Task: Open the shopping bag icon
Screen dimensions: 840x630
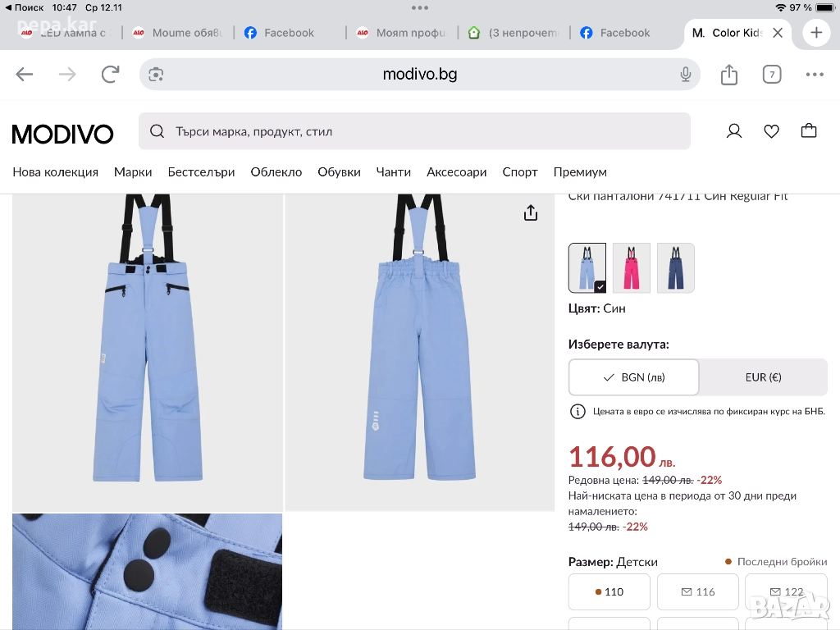Action: point(809,131)
